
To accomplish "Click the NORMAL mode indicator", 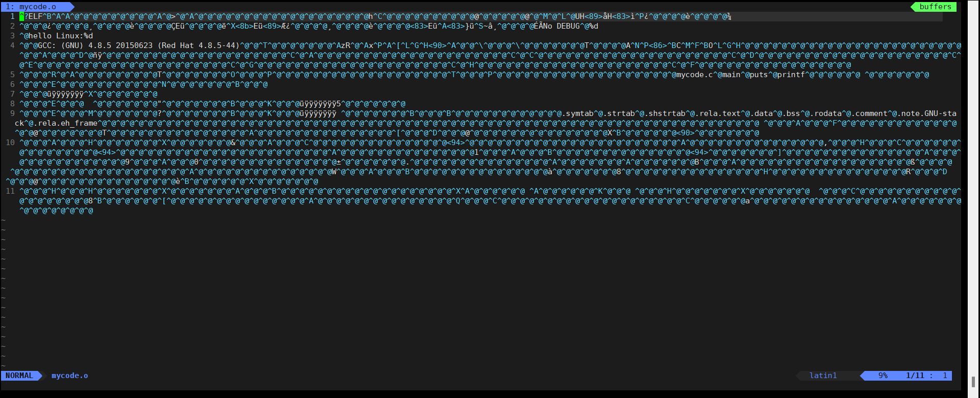I will [19, 376].
